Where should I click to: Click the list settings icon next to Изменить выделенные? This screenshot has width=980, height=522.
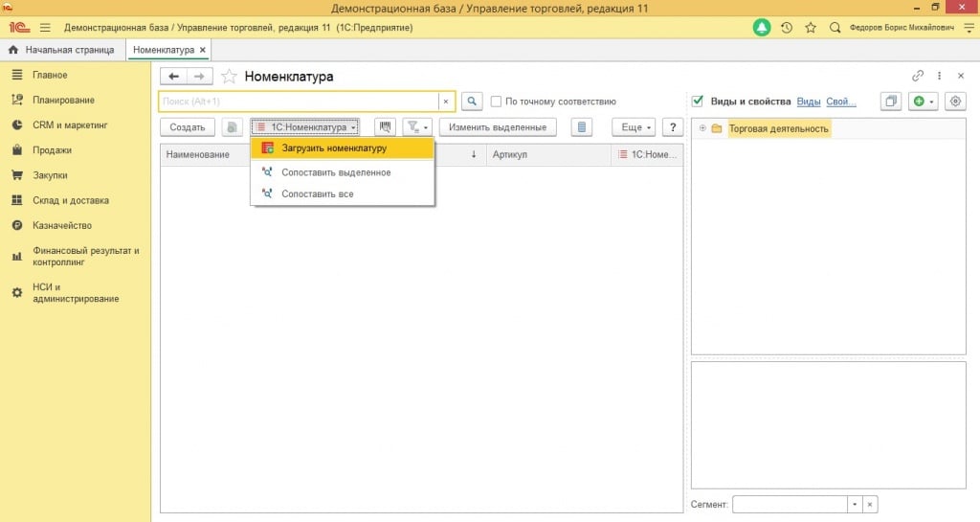pos(582,127)
